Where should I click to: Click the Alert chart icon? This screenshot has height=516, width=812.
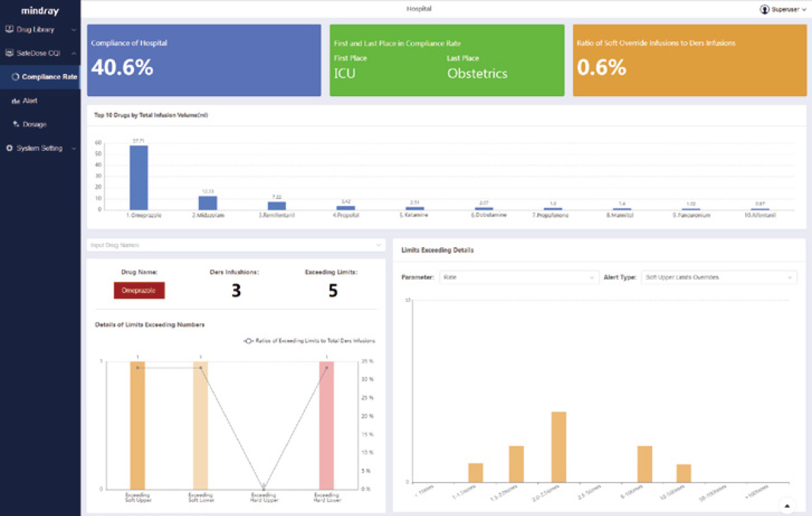click(x=16, y=101)
